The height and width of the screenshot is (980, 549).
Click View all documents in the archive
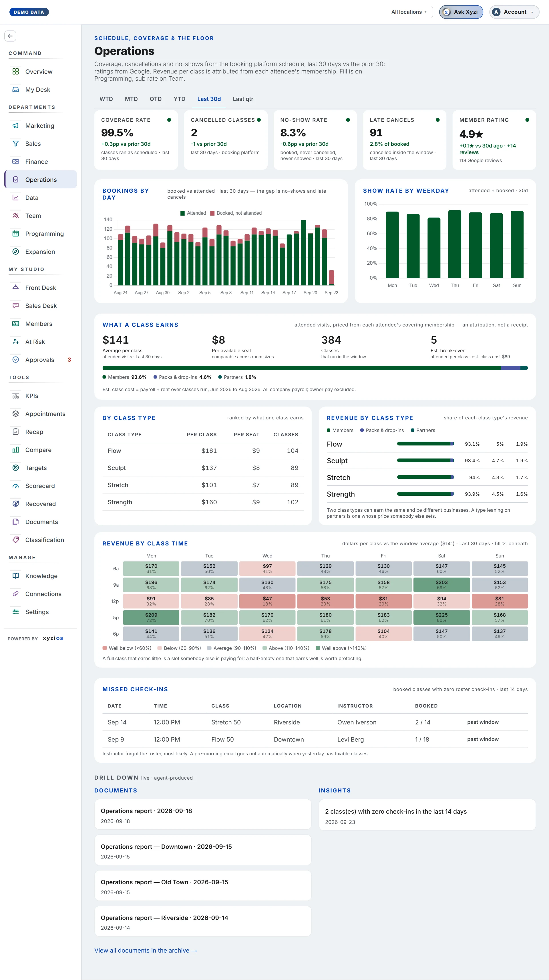pos(146,950)
